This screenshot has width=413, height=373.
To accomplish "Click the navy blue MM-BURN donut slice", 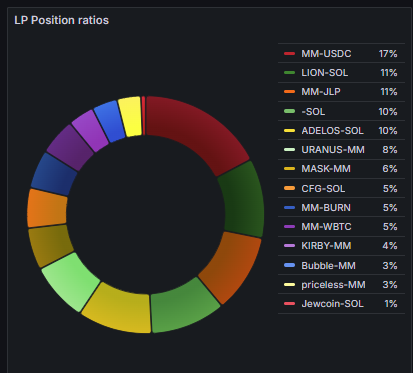I will (x=55, y=173).
